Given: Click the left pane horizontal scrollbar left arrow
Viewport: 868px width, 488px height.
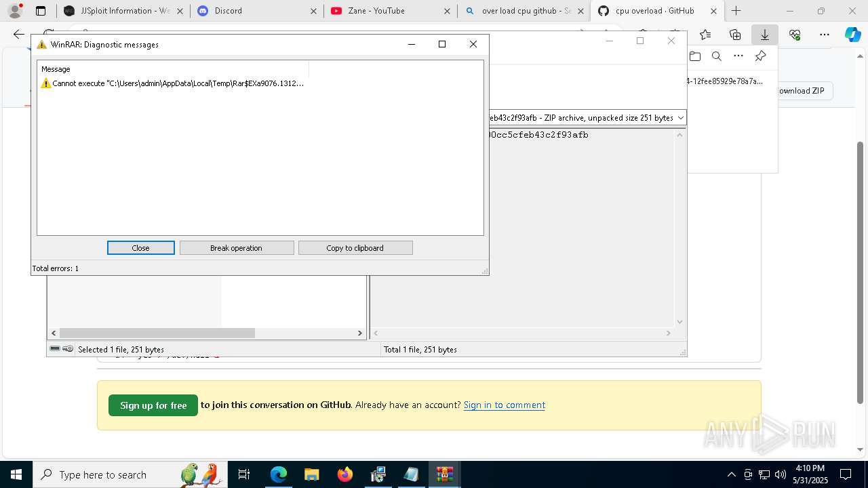Looking at the screenshot, I should pyautogui.click(x=54, y=333).
